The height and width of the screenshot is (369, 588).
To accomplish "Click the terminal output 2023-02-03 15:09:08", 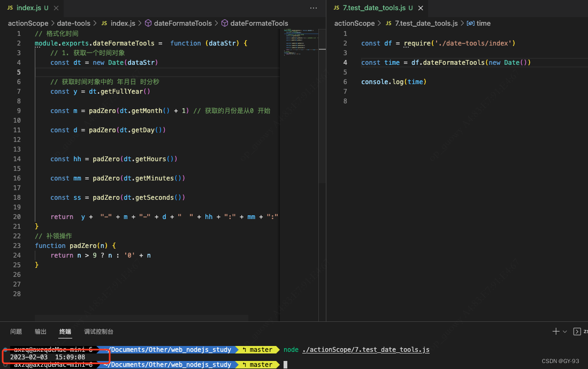I will (x=48, y=357).
